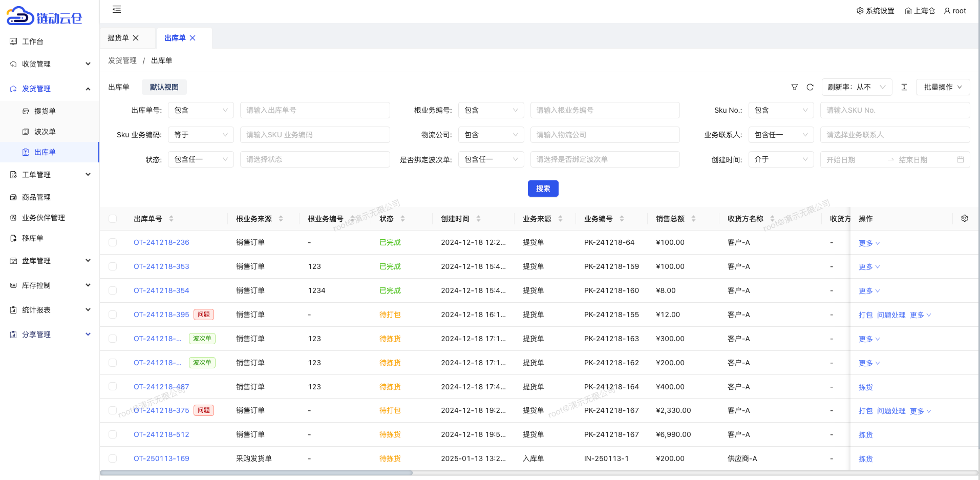Screen dimensions: 980x480
Task: Open the refresh rate 刷新率 dropdown
Action: tap(857, 87)
